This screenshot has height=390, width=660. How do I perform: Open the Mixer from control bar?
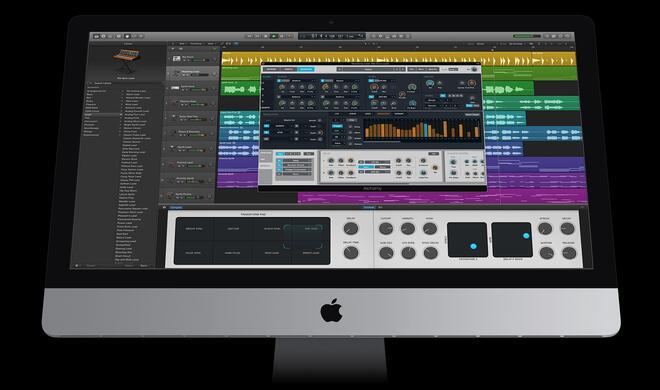[134, 37]
